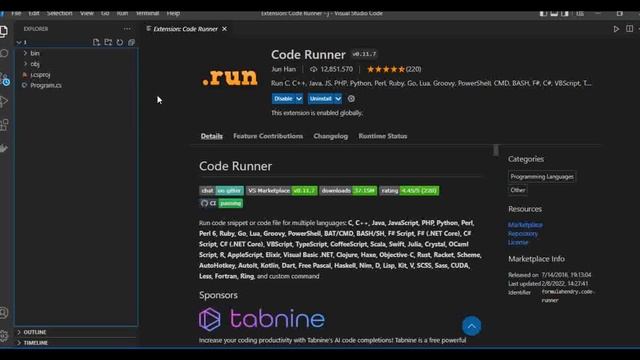Click the chat on gitter badge

[221, 191]
